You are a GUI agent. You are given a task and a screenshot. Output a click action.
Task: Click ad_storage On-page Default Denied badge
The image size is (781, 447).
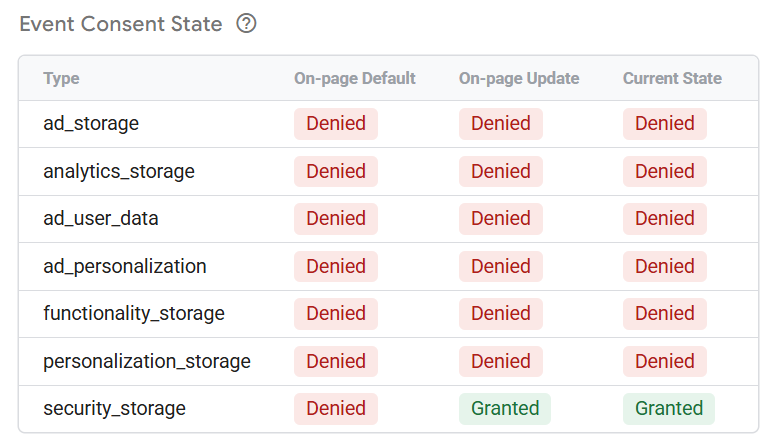336,124
